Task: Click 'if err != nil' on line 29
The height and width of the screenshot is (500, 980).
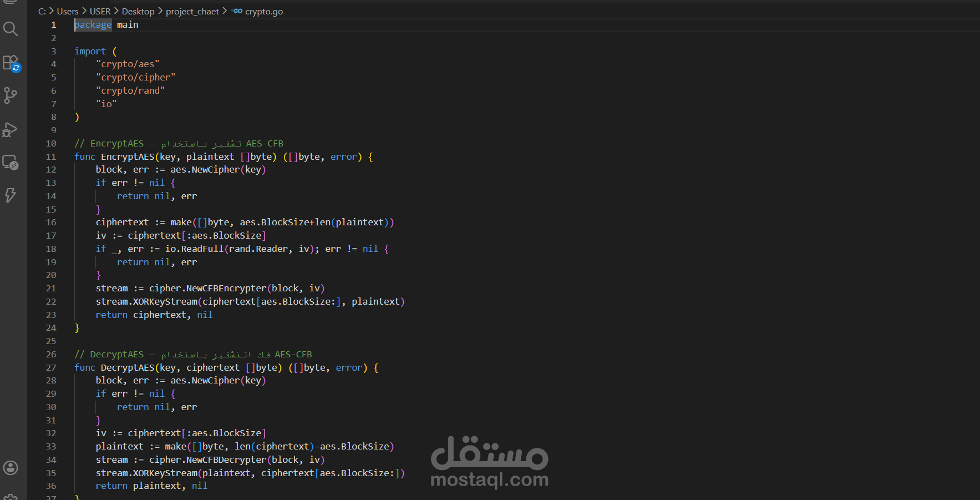Action: pyautogui.click(x=130, y=393)
